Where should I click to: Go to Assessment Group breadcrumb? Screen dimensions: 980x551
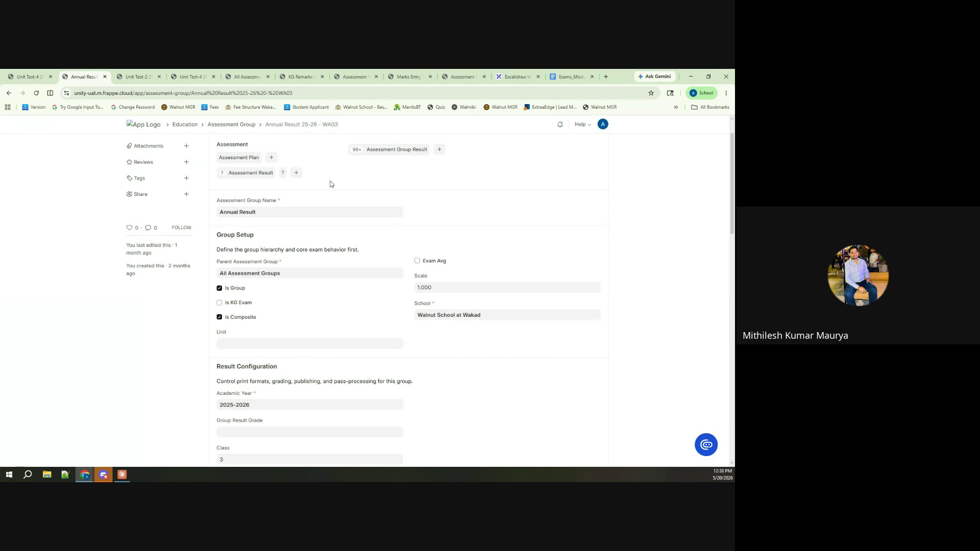click(x=231, y=124)
